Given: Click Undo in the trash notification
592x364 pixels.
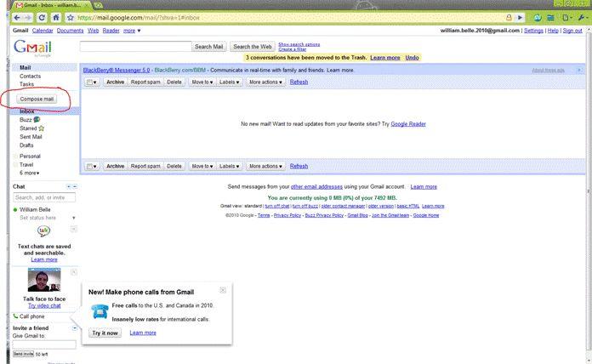Looking at the screenshot, I should [413, 58].
